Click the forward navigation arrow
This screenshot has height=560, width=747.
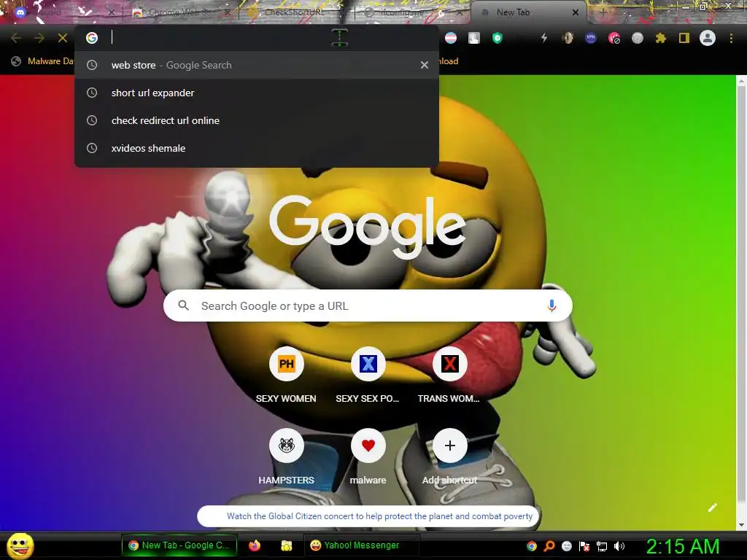tap(39, 38)
